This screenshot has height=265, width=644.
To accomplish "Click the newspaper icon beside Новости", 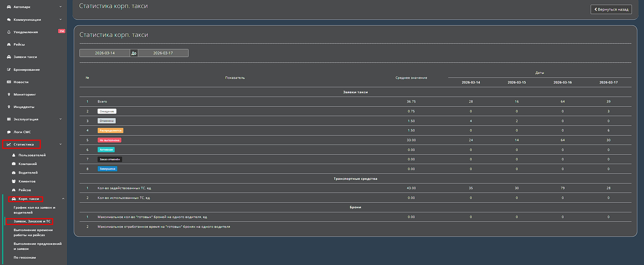I will (9, 82).
